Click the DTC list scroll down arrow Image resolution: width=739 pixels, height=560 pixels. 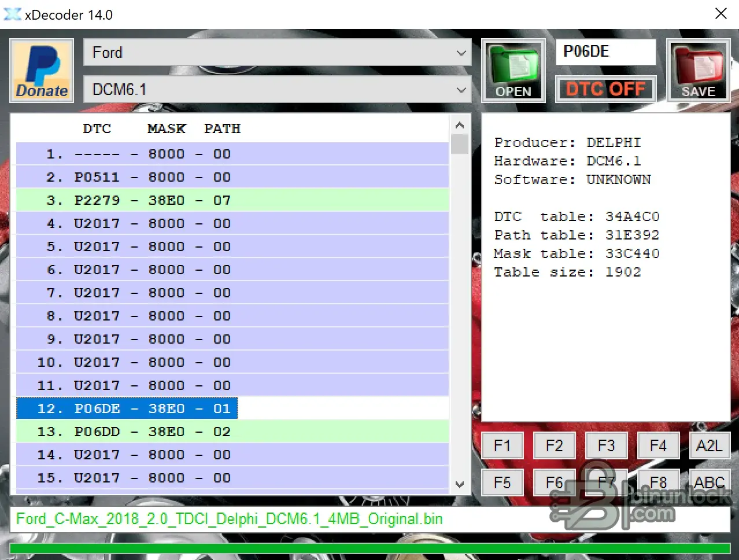(460, 485)
